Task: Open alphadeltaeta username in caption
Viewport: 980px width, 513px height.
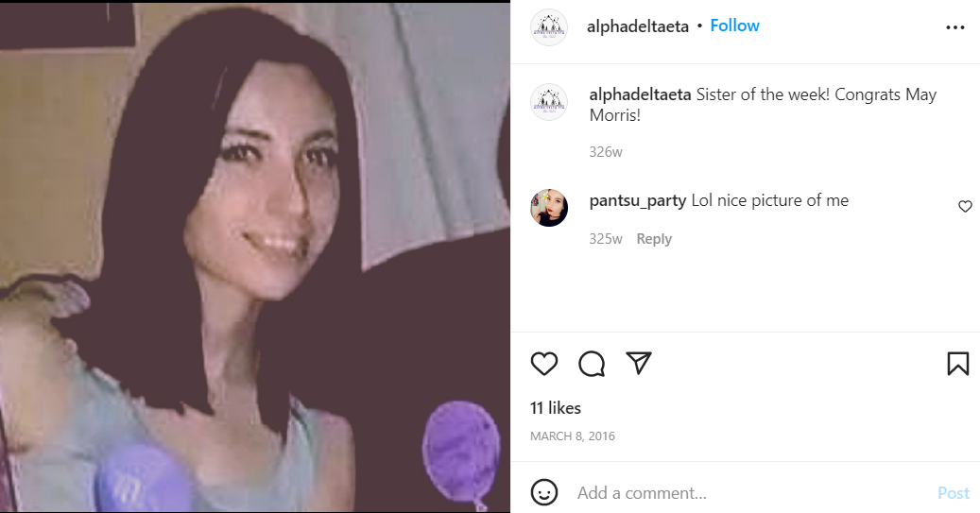Action: pos(640,94)
